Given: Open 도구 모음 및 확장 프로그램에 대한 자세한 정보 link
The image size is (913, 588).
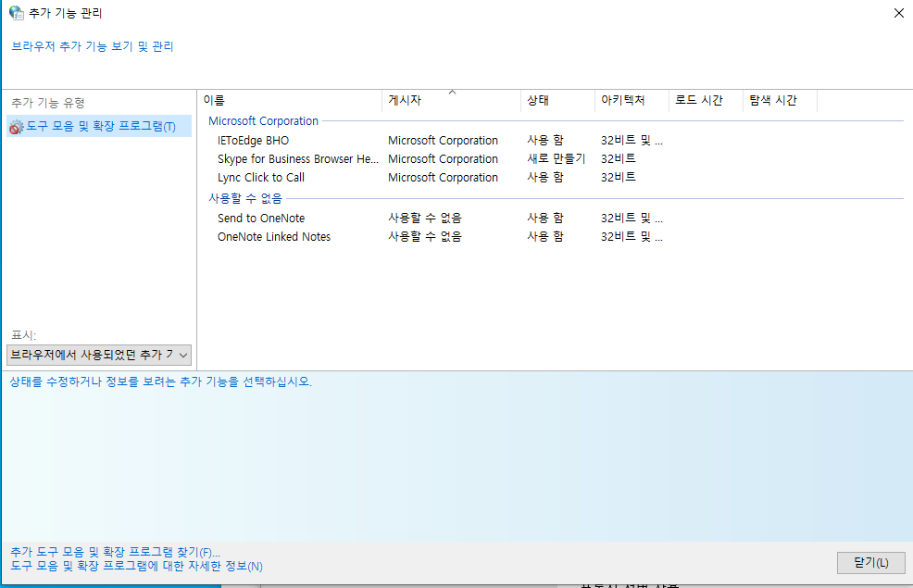Looking at the screenshot, I should 136,566.
